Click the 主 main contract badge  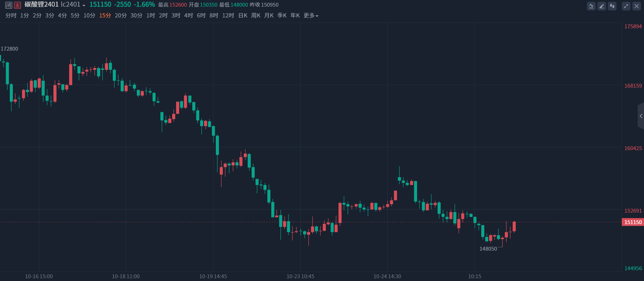17,5
